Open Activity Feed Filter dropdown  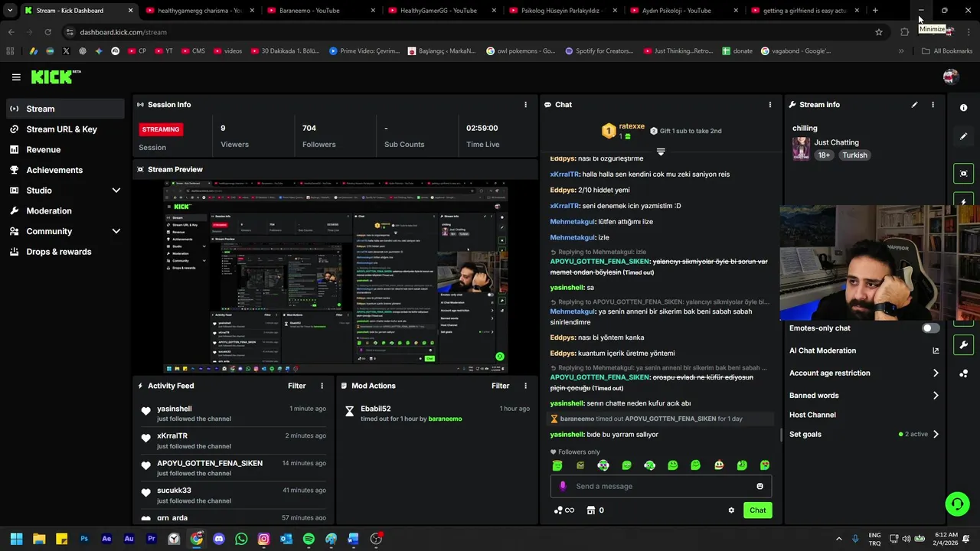[x=297, y=386]
